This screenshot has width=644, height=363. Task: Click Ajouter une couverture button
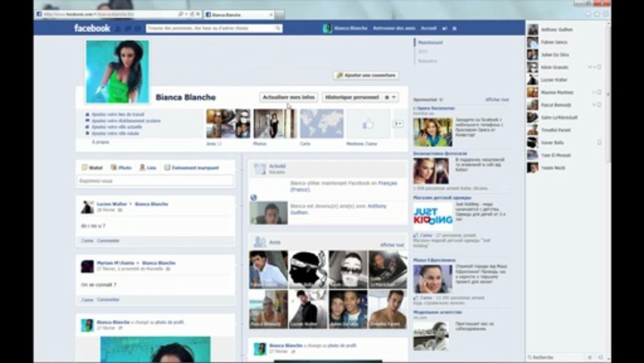coord(366,75)
